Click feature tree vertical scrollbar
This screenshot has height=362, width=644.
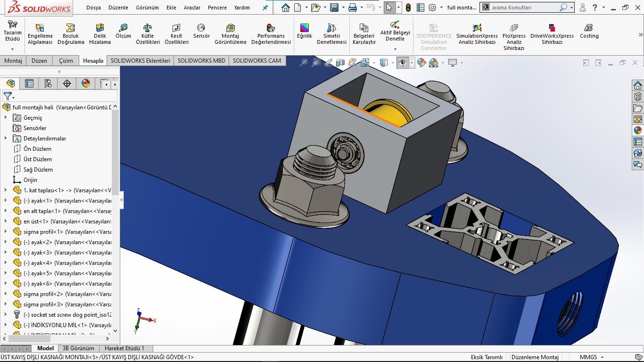(x=116, y=152)
